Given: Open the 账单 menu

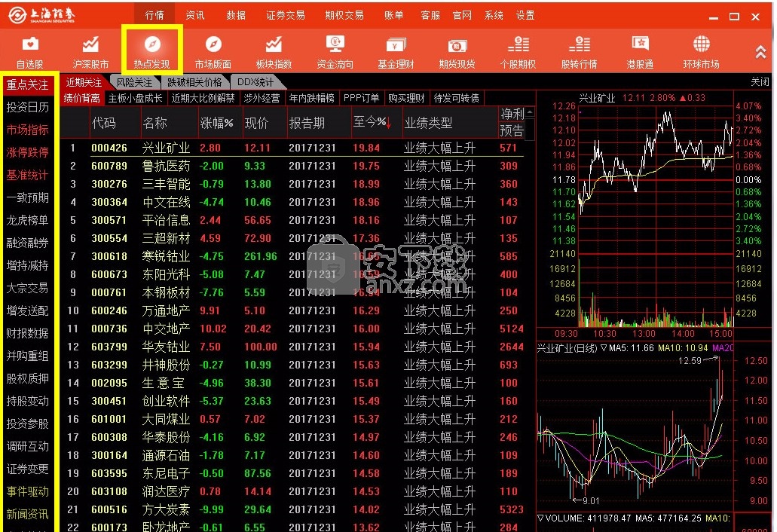Looking at the screenshot, I should 393,15.
